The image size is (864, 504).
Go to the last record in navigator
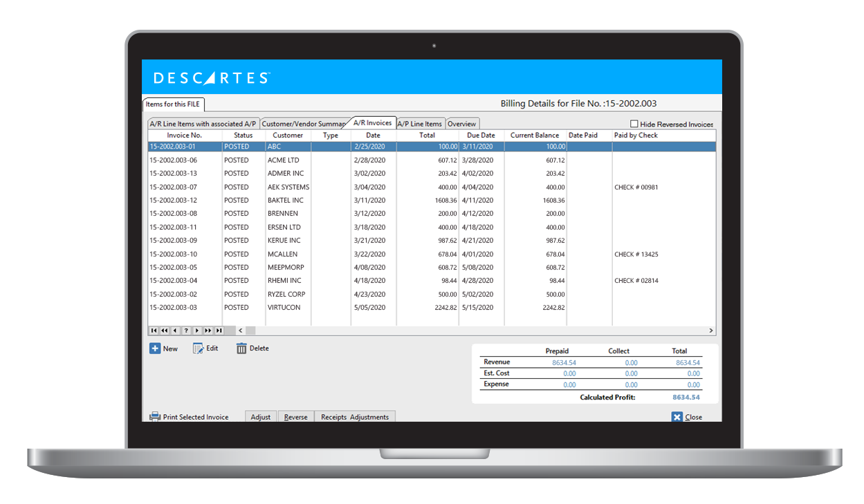pos(219,330)
